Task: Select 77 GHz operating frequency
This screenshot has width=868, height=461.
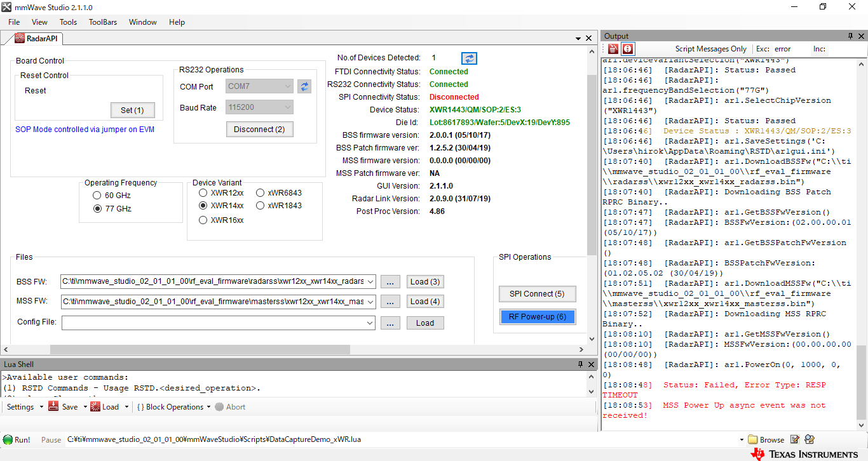Action: (x=97, y=209)
